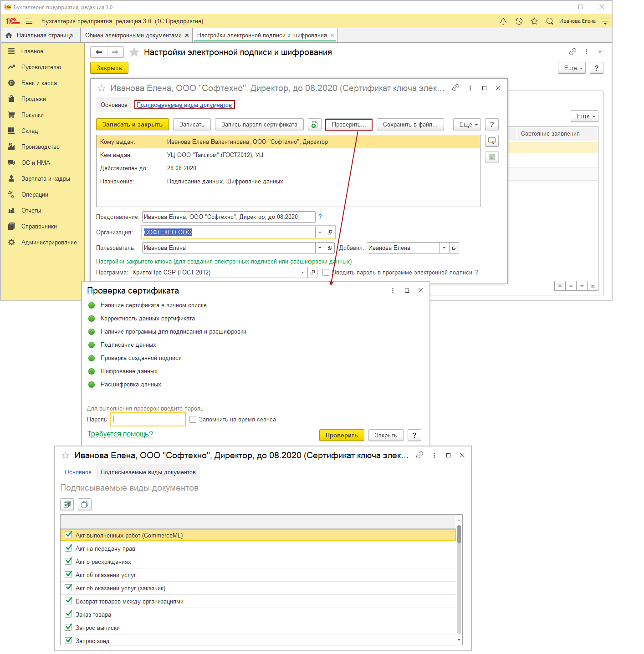Open link icon of lower certificate window
This screenshot has height=654, width=644.
419,455
